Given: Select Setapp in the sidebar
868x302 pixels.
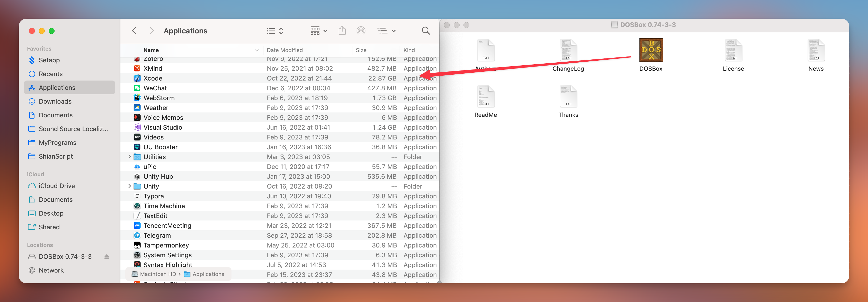Looking at the screenshot, I should point(69,60).
